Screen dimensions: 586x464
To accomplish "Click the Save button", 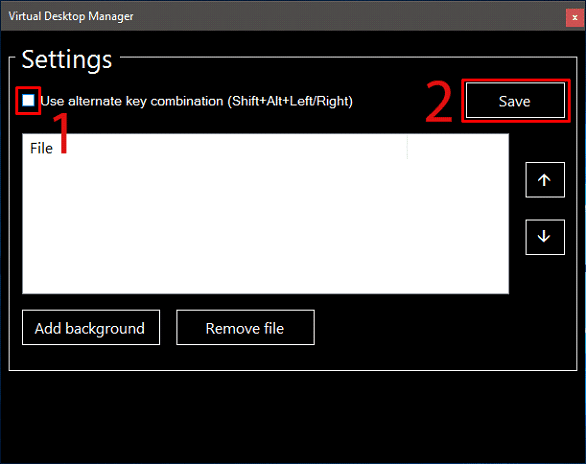I will 515,101.
